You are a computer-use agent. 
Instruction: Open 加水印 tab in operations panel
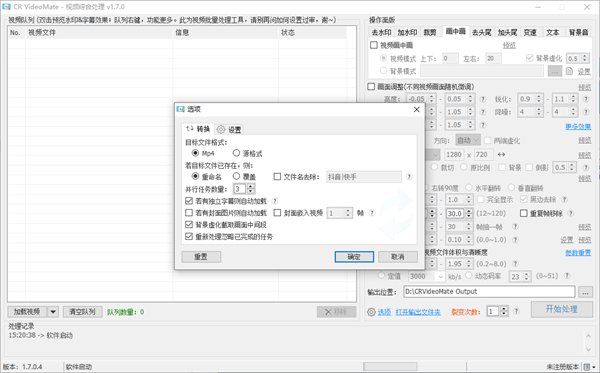[407, 33]
